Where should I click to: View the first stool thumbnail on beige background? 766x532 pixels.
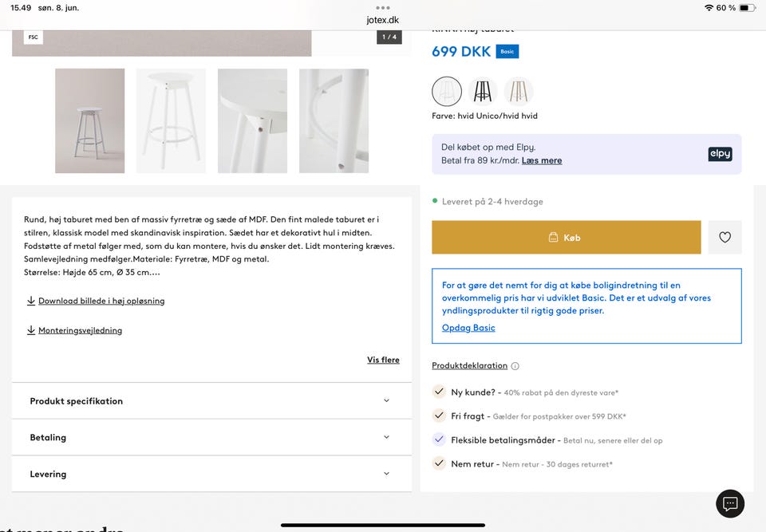click(x=89, y=120)
